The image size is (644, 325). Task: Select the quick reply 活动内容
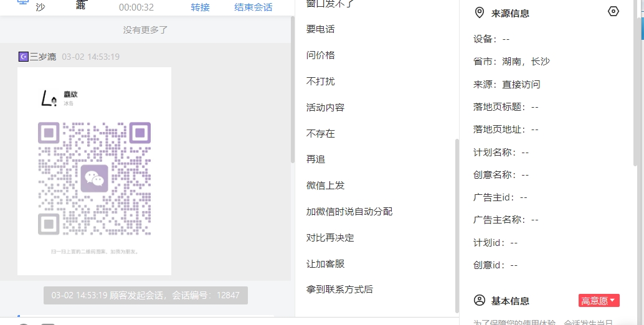pos(325,108)
